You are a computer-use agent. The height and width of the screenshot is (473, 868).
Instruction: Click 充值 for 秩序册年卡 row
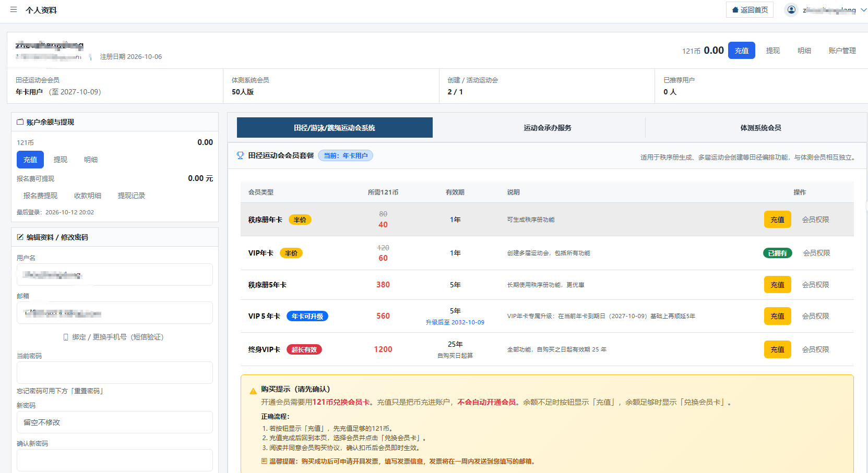(x=778, y=220)
